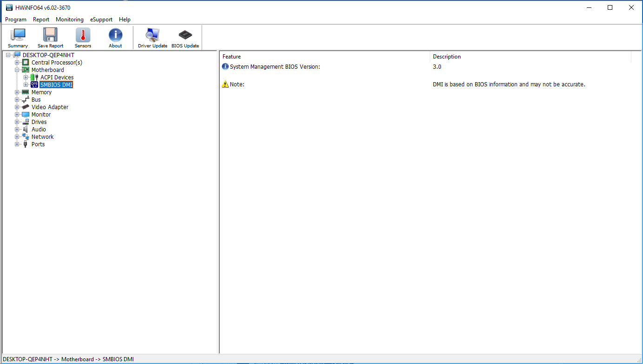The image size is (643, 364).
Task: Expand the Memory node
Action: (x=17, y=92)
